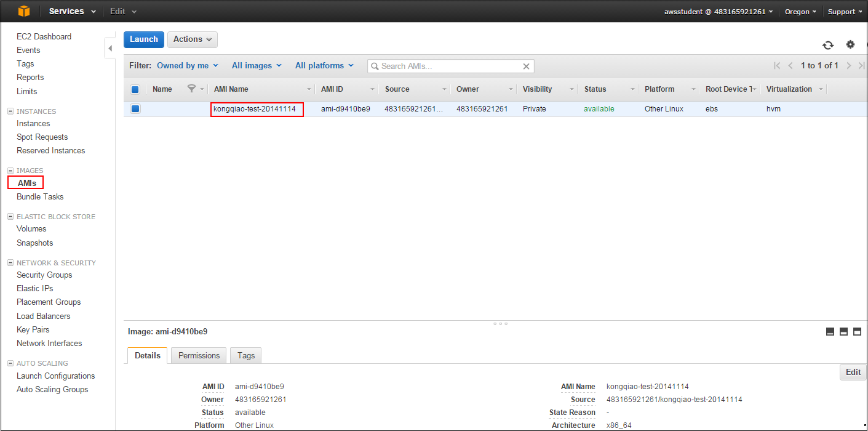Grab the details panel resize handle
The image size is (868, 431).
click(x=500, y=323)
